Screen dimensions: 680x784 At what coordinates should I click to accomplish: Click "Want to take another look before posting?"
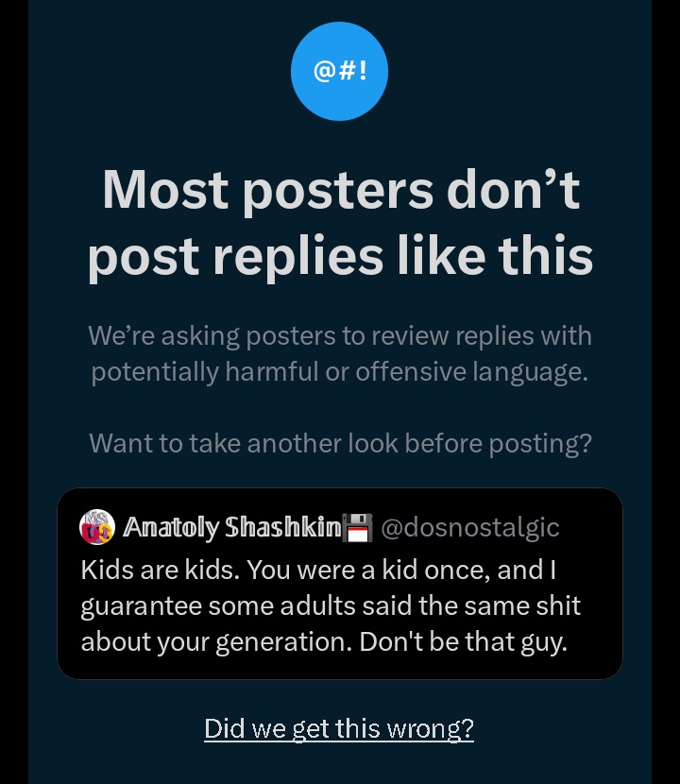coord(340,444)
